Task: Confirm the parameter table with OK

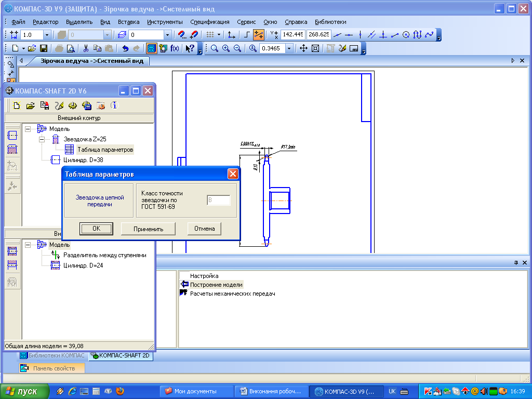Action: 96,229
